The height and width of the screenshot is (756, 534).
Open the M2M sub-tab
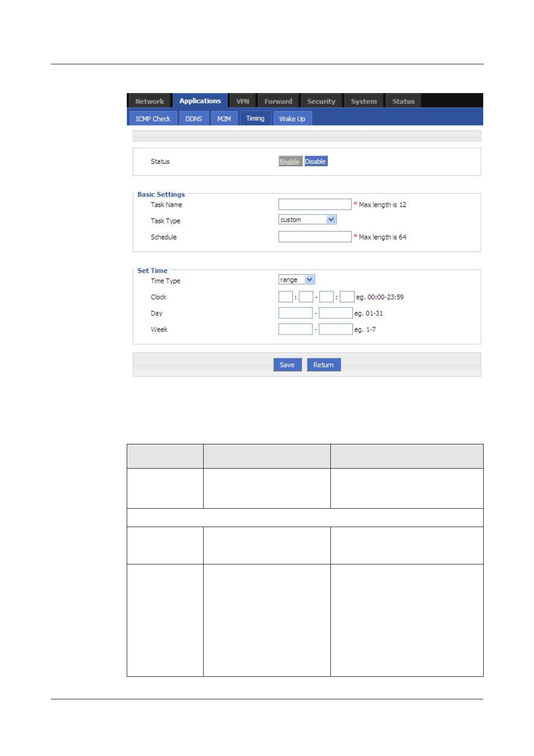click(224, 119)
